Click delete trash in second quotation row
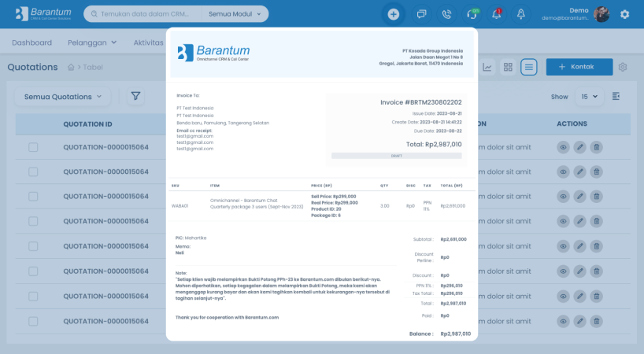The width and height of the screenshot is (644, 354). click(x=596, y=171)
